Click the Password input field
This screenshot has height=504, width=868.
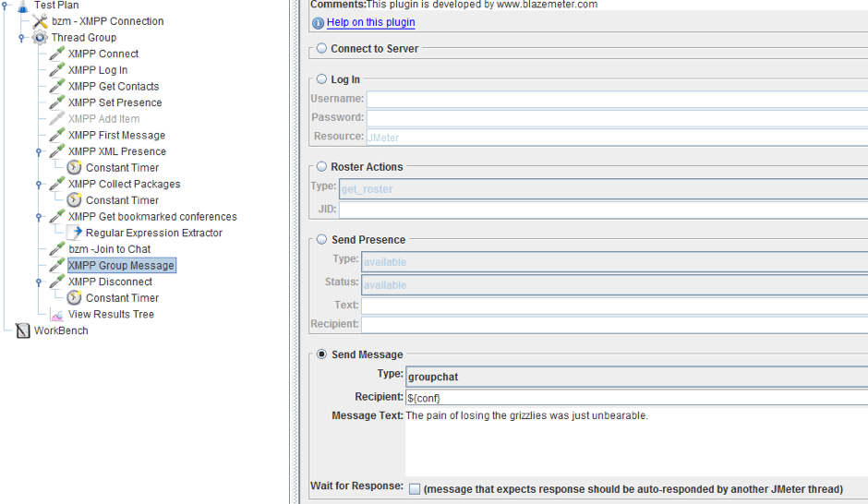click(617, 118)
